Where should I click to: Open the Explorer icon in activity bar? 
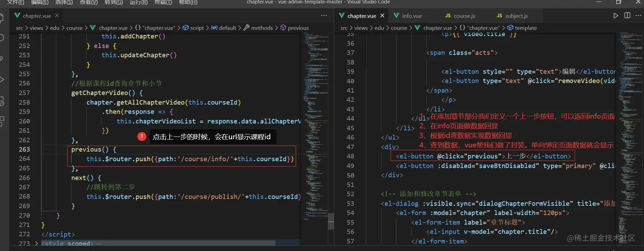(x=2, y=18)
